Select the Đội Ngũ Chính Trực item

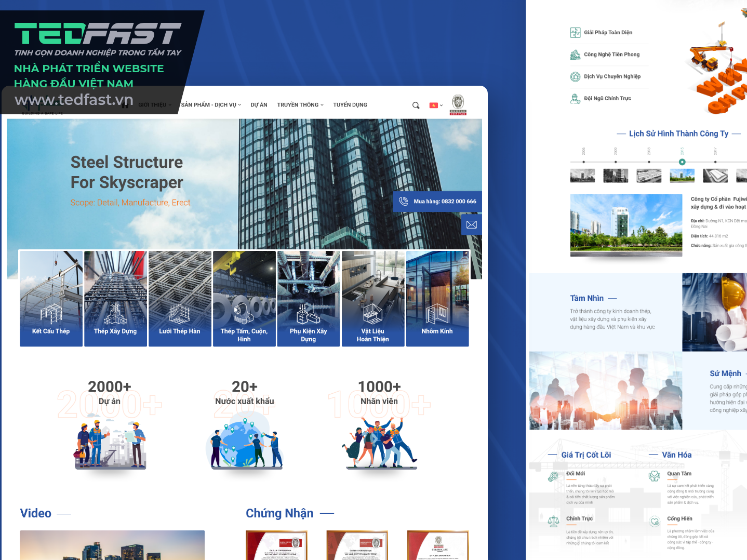(608, 98)
